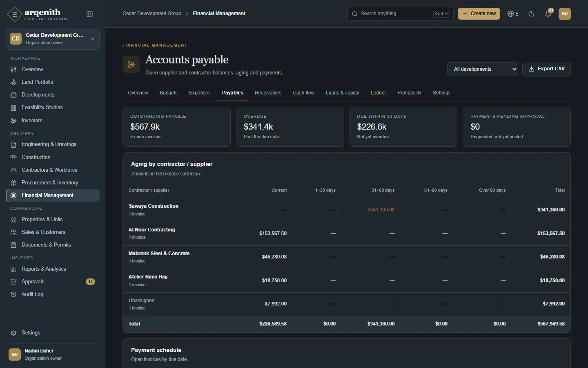The height and width of the screenshot is (368, 588).
Task: Go to Construction section
Action: (53, 157)
